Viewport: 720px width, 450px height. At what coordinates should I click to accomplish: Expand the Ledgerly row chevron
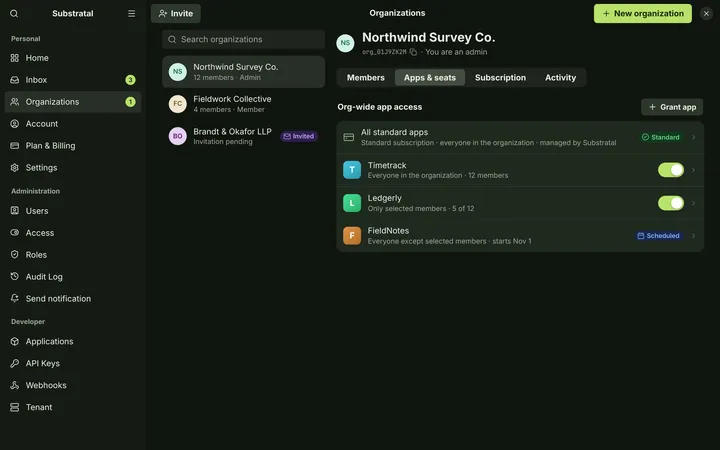click(693, 203)
